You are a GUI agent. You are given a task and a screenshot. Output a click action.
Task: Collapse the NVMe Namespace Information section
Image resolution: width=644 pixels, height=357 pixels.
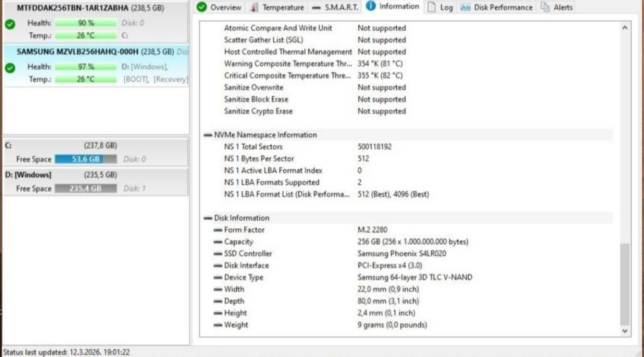pyautogui.click(x=208, y=135)
